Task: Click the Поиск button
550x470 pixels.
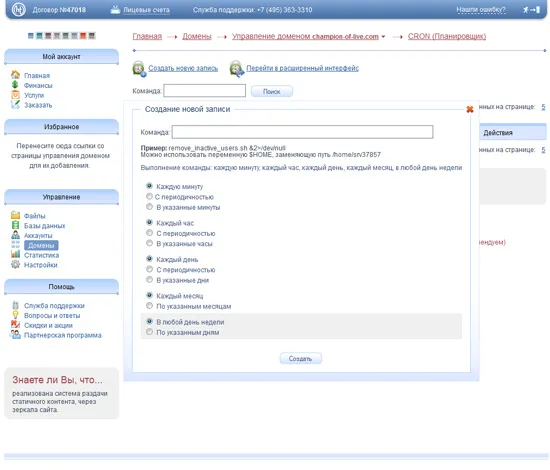Action: pyautogui.click(x=272, y=92)
